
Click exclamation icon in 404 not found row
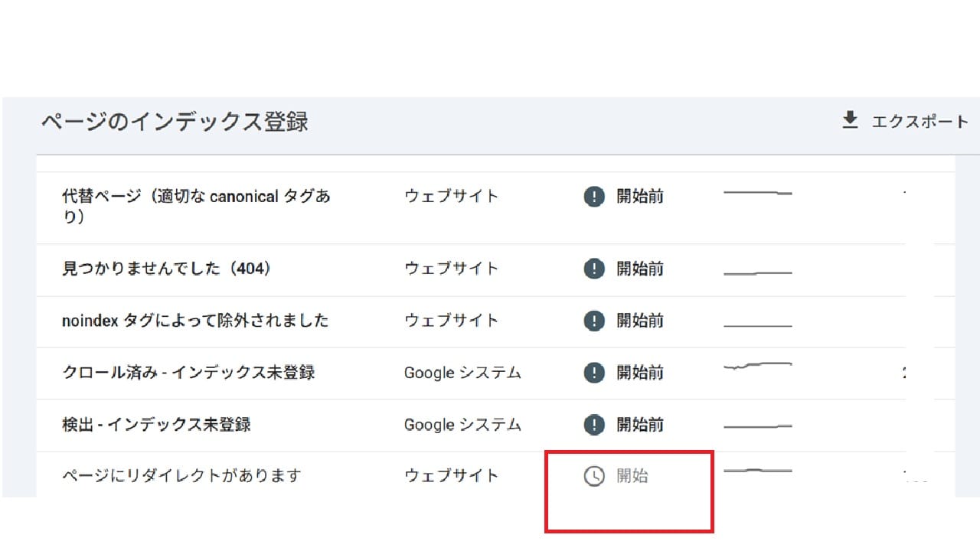(594, 269)
